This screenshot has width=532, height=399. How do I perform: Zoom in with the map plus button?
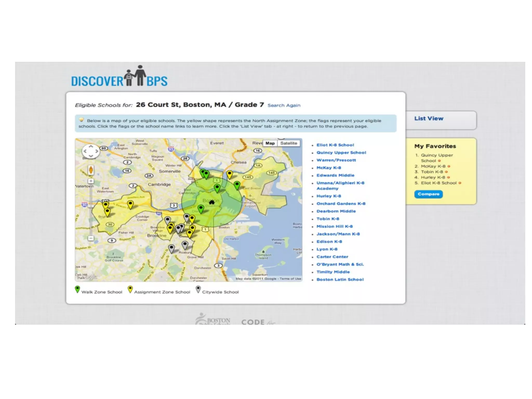pyautogui.click(x=91, y=181)
